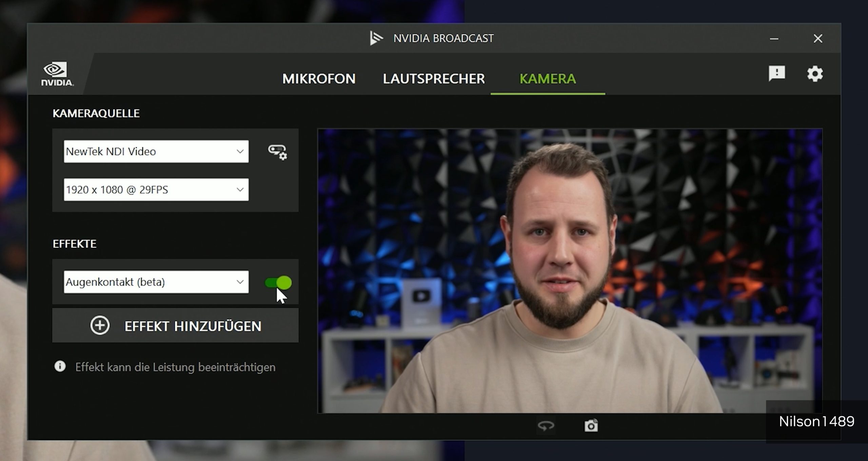Image resolution: width=868 pixels, height=461 pixels.
Task: Click the info icon beside performance warning
Action: (x=60, y=366)
